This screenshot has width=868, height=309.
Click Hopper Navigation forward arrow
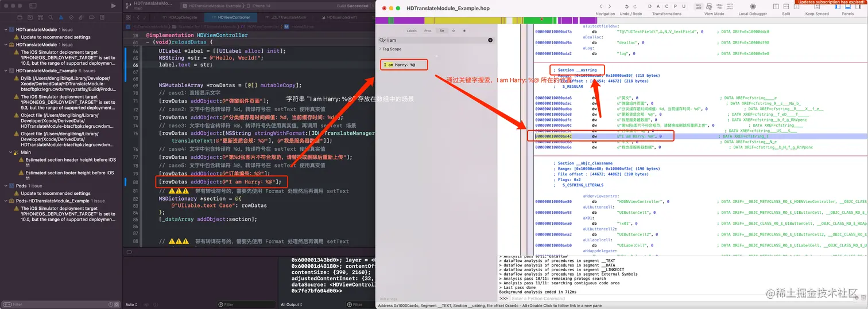(x=610, y=6)
